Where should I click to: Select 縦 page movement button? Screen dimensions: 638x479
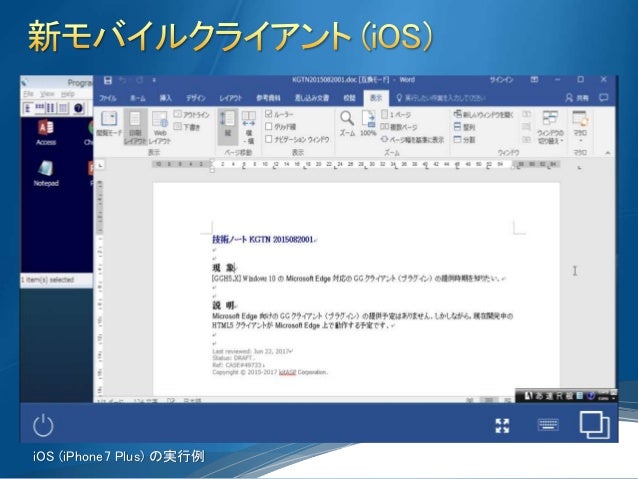[x=227, y=127]
